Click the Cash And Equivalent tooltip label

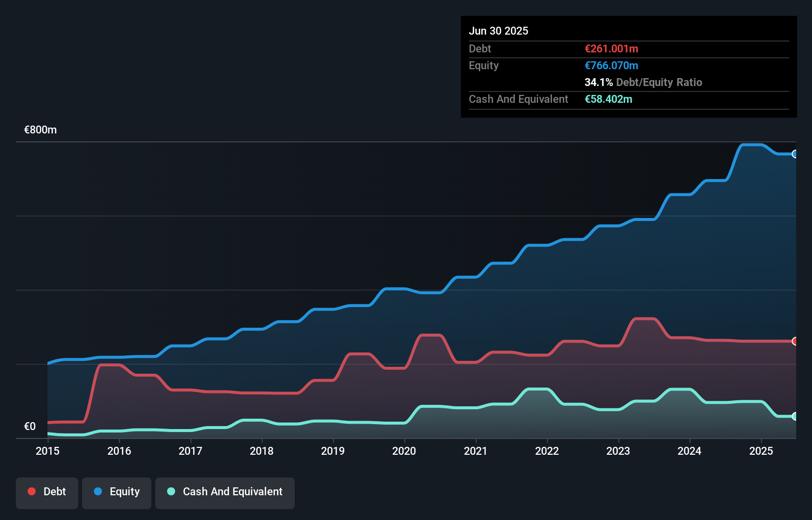pyautogui.click(x=518, y=99)
